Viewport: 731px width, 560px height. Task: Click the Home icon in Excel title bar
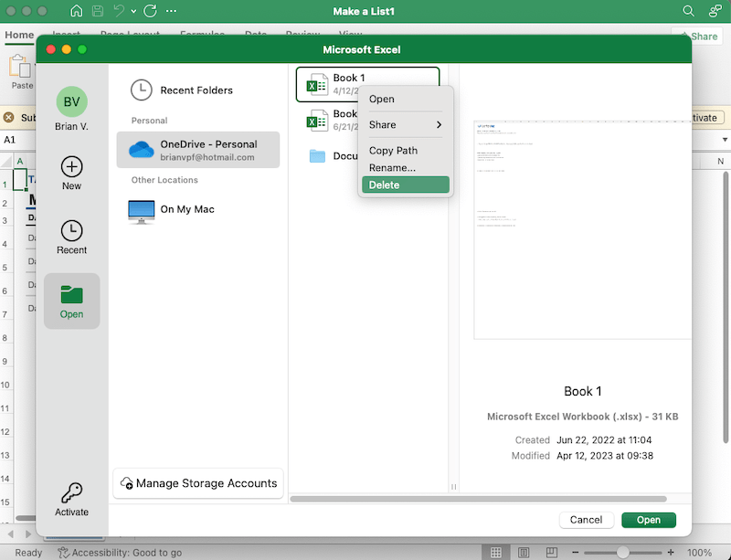[x=76, y=11]
